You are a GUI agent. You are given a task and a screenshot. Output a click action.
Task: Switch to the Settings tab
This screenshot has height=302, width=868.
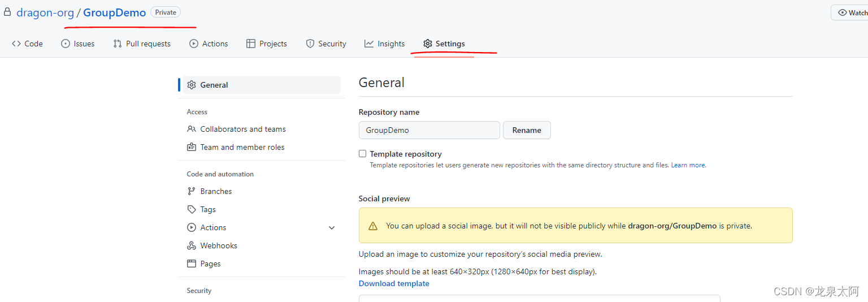pos(444,44)
